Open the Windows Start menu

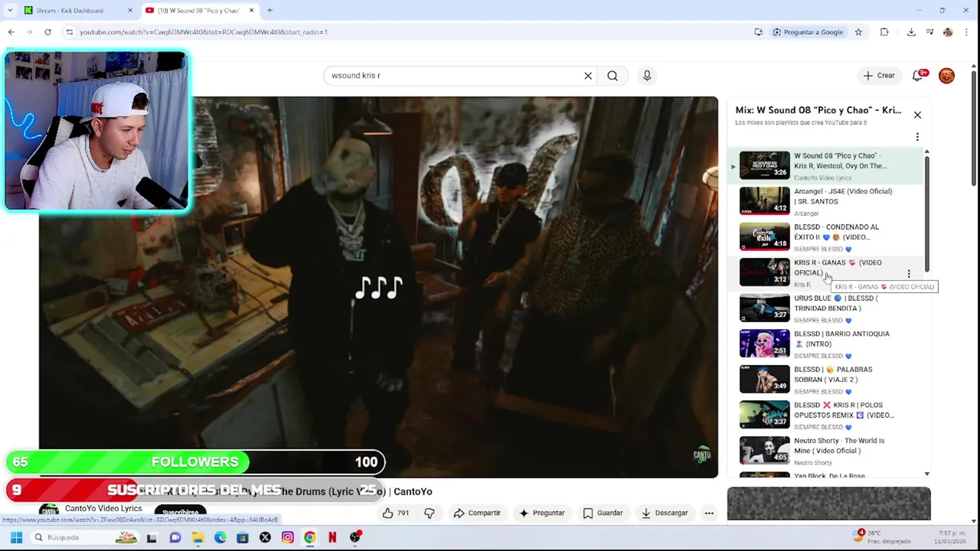point(16,537)
